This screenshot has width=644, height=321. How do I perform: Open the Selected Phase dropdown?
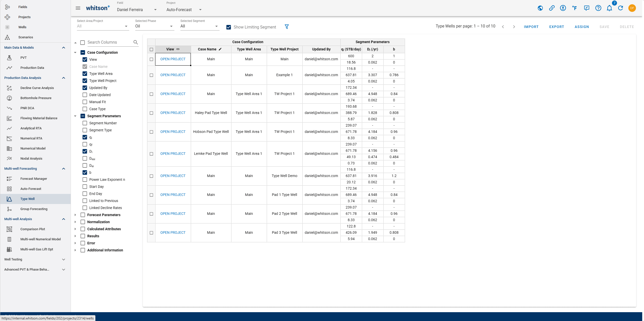[154, 26]
